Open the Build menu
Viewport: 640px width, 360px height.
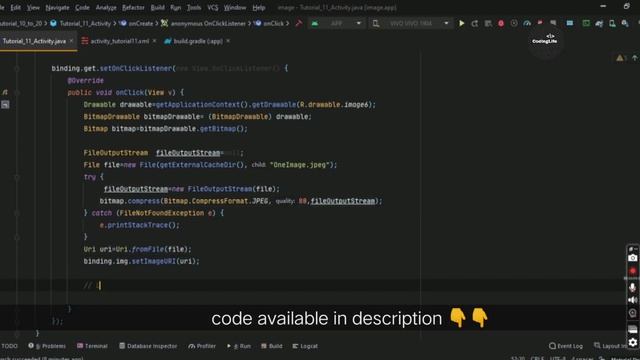pos(157,7)
